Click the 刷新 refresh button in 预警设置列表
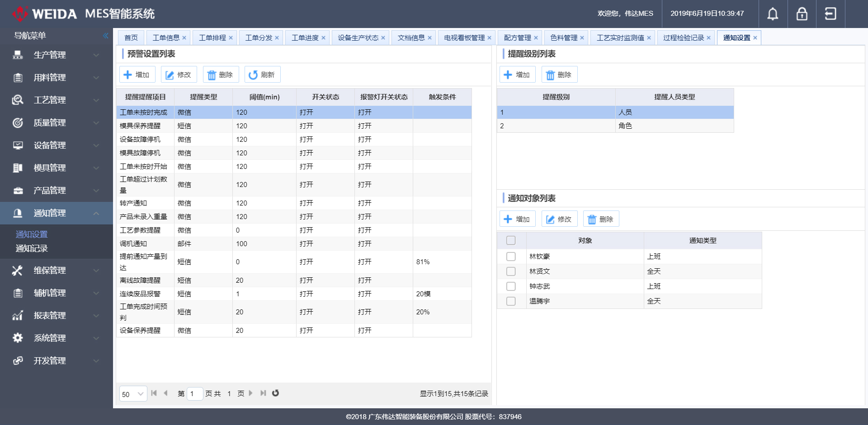Viewport: 868px width, 425px height. coord(262,75)
